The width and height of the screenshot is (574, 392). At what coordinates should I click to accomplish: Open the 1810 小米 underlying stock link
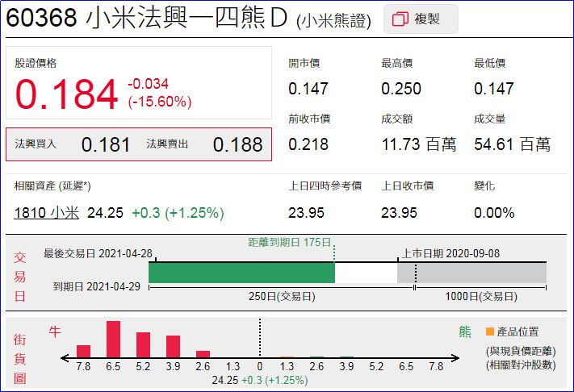[x=47, y=212]
